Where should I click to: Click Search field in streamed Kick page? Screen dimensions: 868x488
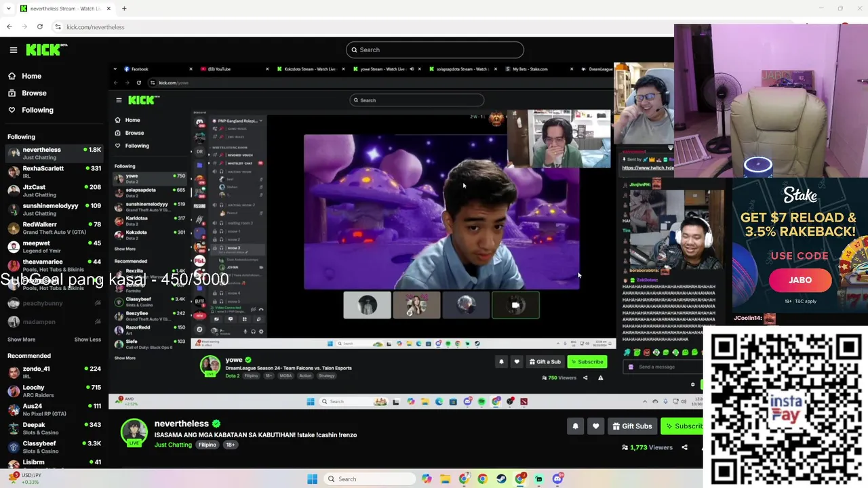coord(416,100)
